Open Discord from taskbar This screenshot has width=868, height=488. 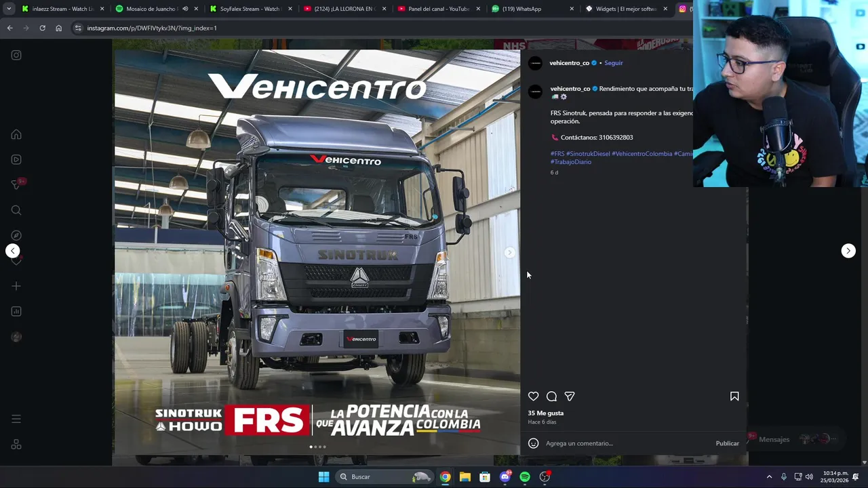coord(505,476)
